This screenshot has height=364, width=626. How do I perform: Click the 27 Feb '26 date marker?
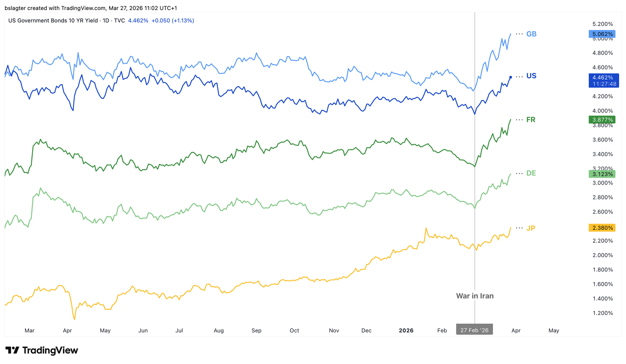[x=474, y=330]
